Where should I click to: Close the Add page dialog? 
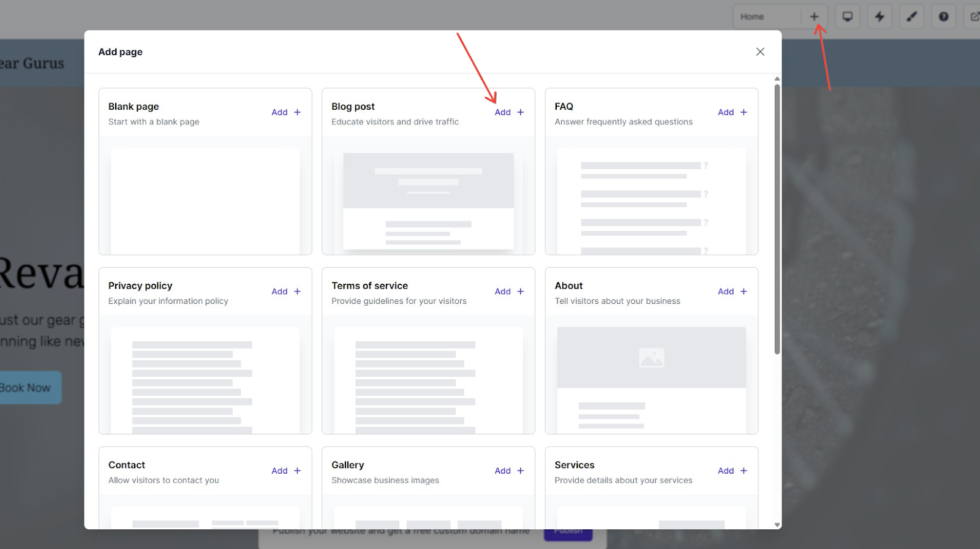coord(760,52)
